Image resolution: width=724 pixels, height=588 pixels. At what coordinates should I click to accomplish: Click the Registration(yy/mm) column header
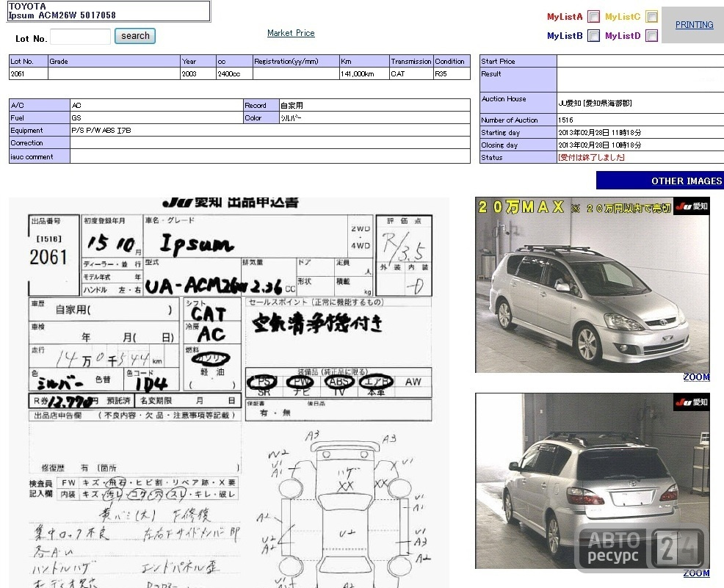pos(296,61)
